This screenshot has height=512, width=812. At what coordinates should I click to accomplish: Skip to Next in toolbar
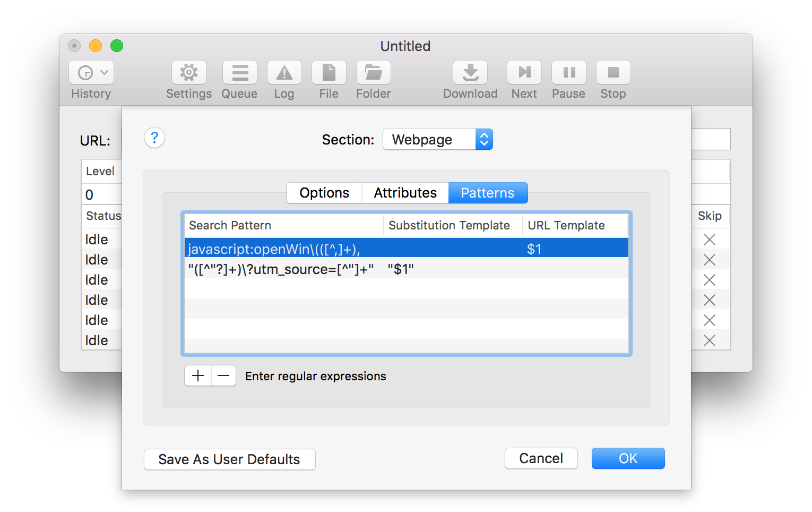[524, 73]
